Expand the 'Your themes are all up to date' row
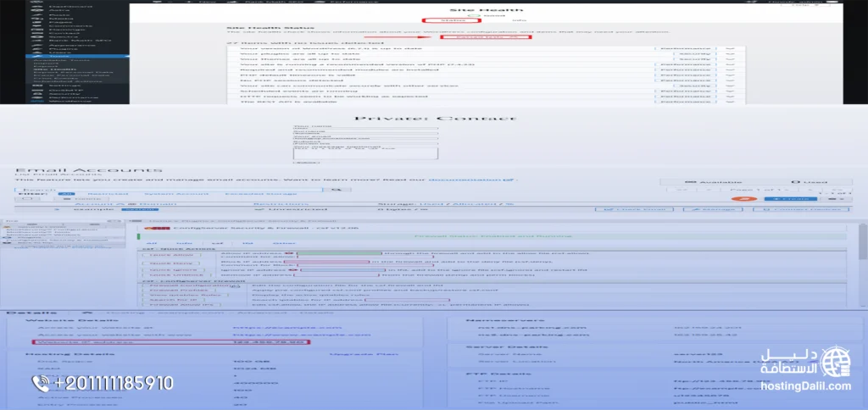Viewport: 868px width, 410px height. tap(486, 59)
